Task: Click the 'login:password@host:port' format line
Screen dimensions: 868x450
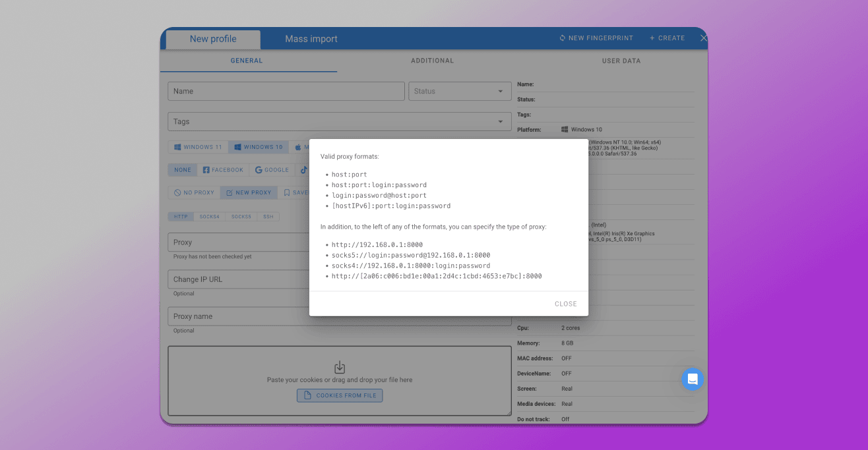Action: [379, 196]
